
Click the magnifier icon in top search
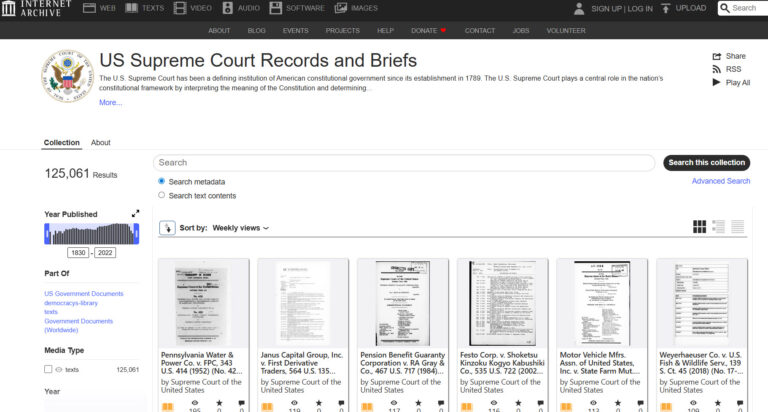[x=725, y=8]
